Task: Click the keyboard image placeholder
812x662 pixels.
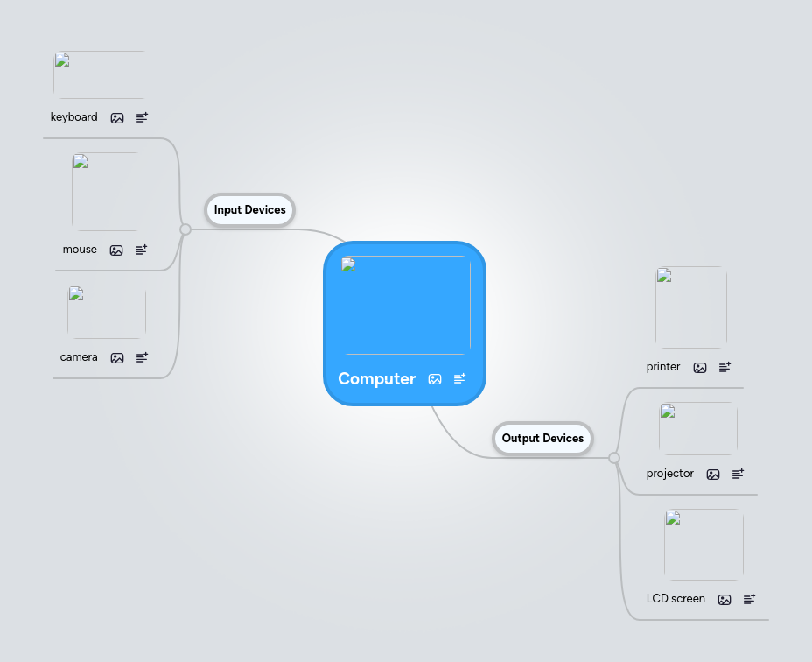Action: tap(101, 74)
